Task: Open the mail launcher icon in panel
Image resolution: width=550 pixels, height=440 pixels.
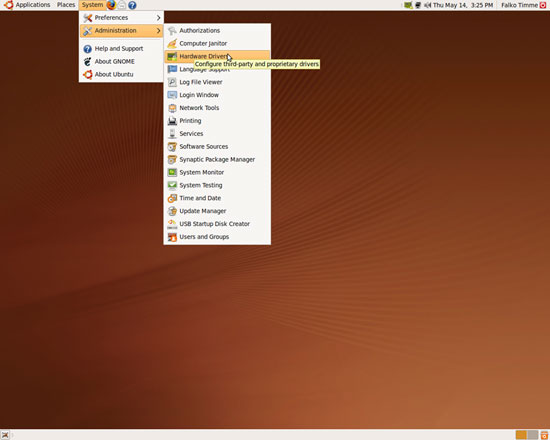Action: point(121,5)
